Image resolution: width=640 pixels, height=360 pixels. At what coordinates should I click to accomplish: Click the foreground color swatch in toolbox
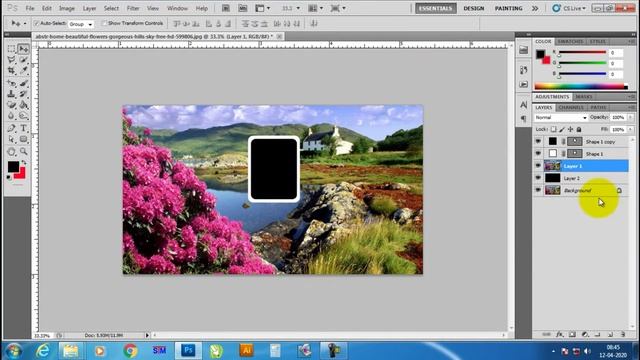13,167
